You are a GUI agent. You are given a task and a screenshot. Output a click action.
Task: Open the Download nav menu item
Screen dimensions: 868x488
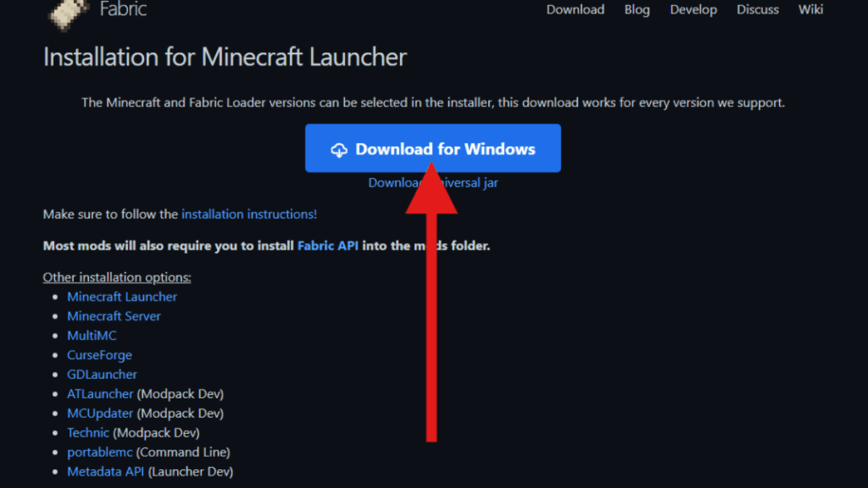tap(575, 9)
